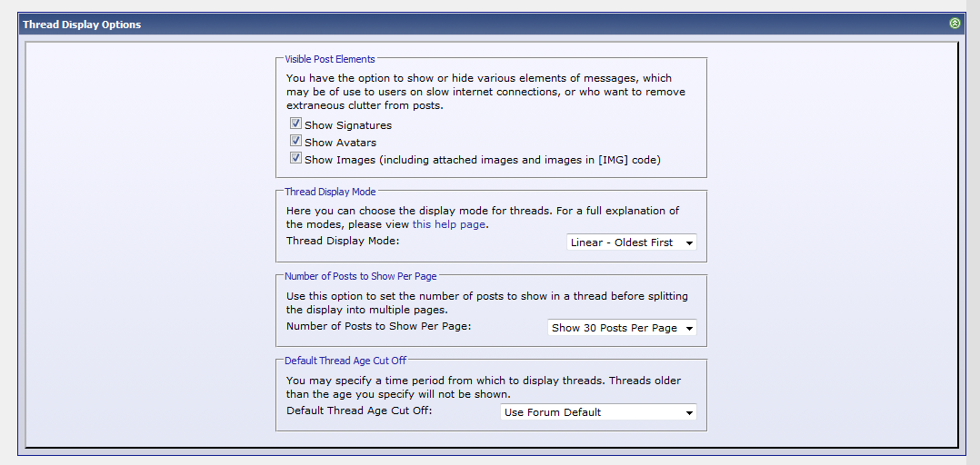Toggle the Show Avatars checkbox

click(295, 141)
